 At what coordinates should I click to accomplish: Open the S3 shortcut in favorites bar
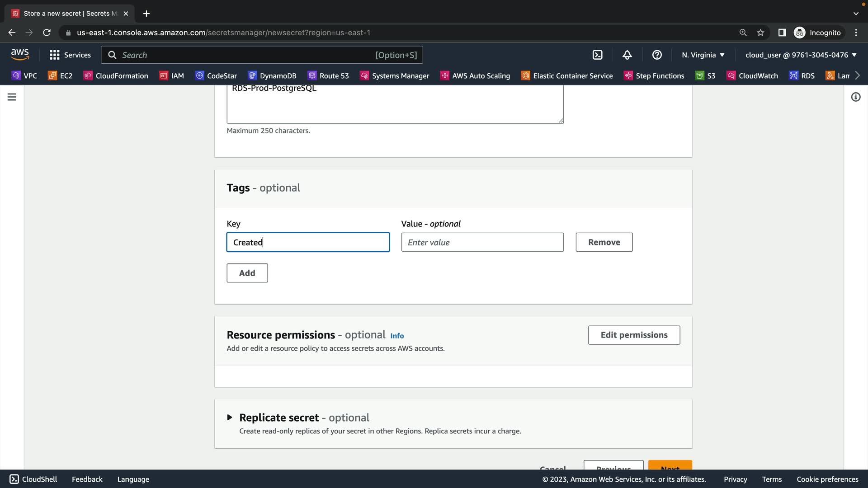[706, 75]
